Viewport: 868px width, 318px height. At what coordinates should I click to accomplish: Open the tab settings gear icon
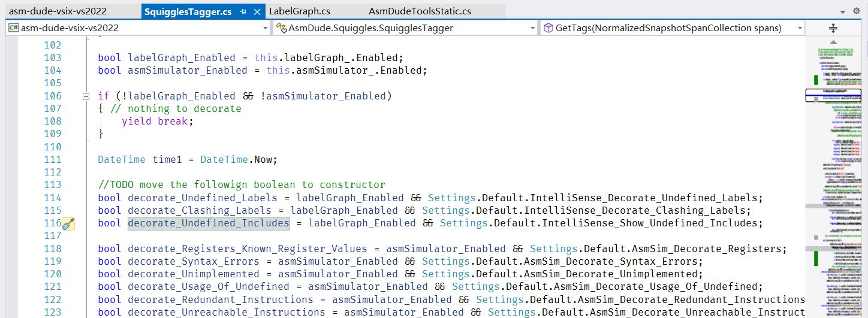858,11
